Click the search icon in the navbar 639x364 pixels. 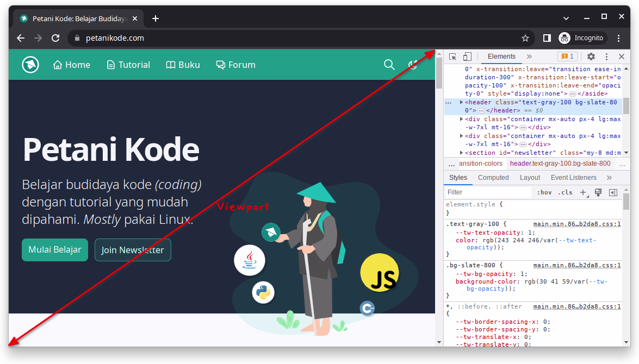pos(389,65)
